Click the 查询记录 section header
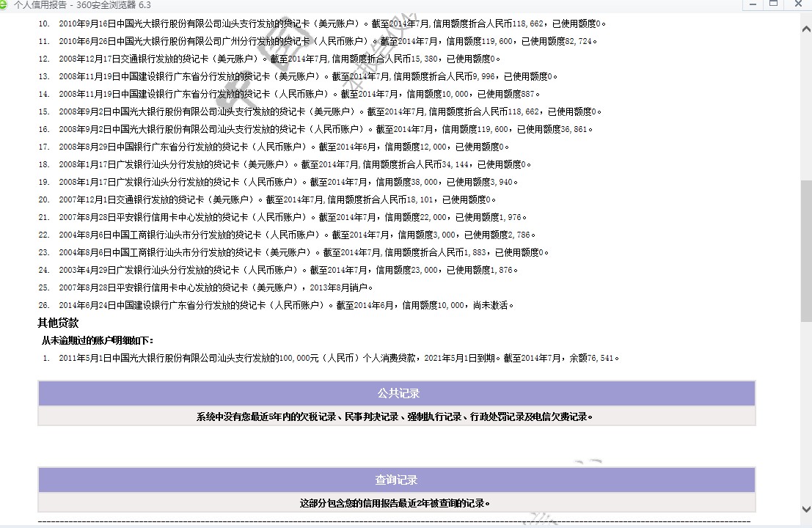 click(x=397, y=480)
